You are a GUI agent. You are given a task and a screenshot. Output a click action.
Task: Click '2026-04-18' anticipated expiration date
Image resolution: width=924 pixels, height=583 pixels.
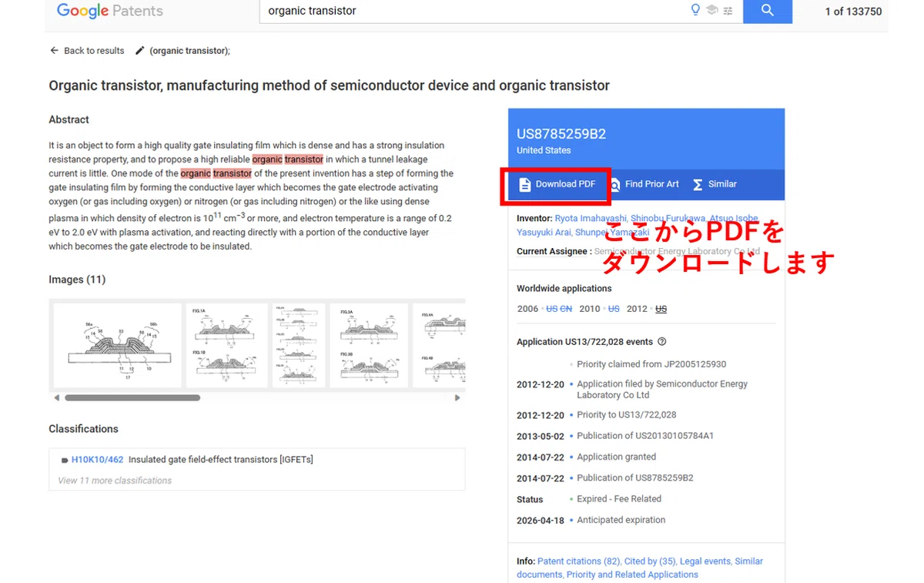coord(541,521)
